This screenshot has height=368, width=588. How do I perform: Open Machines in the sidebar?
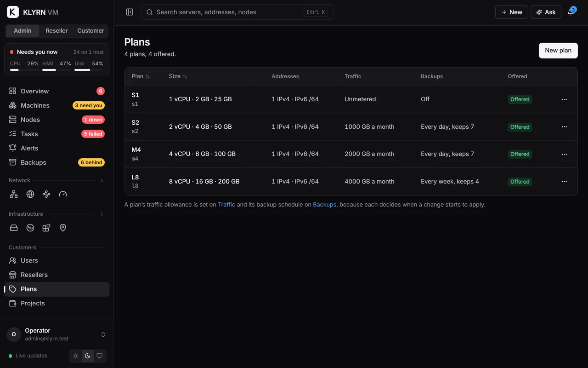[57, 105]
